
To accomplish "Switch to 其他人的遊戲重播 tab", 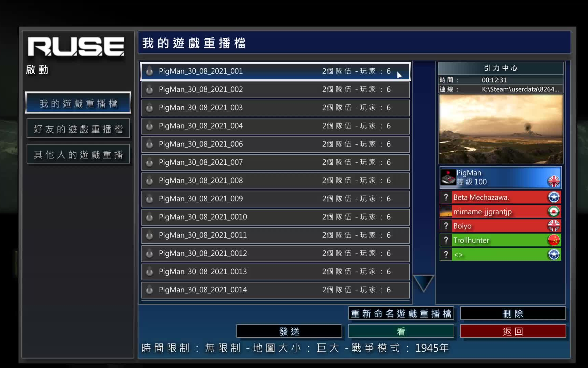I will [78, 154].
